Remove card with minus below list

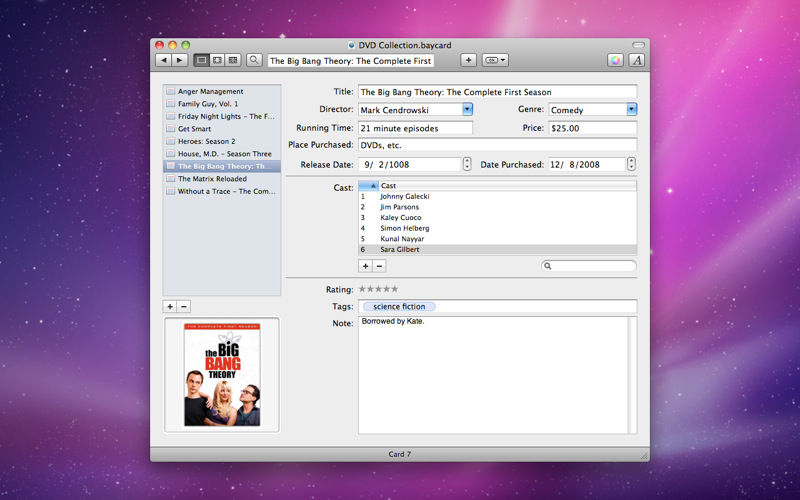[184, 306]
